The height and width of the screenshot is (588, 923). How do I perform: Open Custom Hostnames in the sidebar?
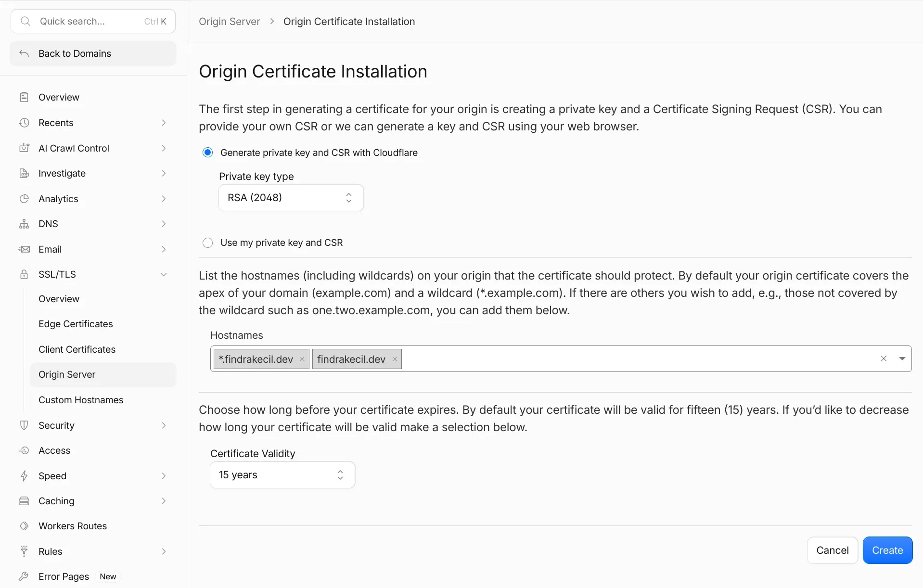click(x=81, y=400)
